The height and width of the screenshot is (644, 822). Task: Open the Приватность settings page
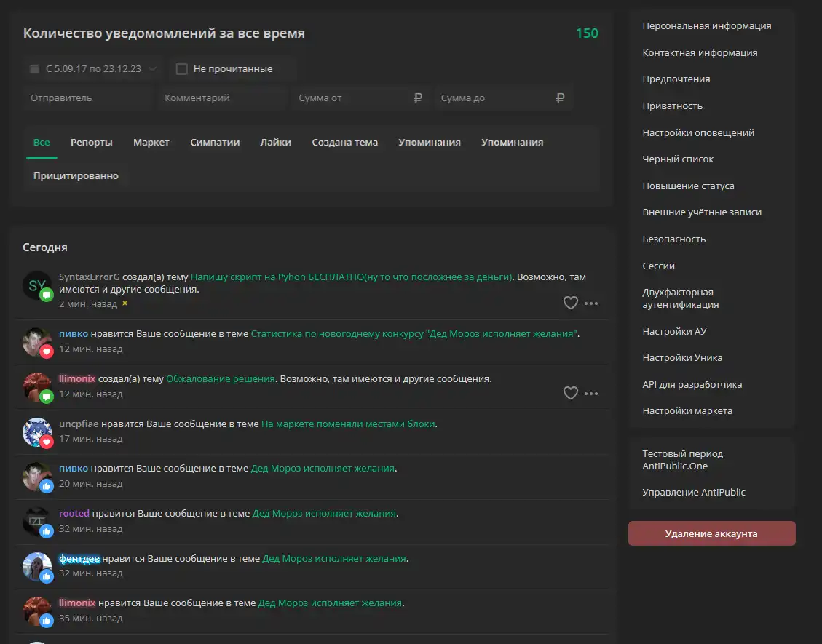click(x=673, y=106)
